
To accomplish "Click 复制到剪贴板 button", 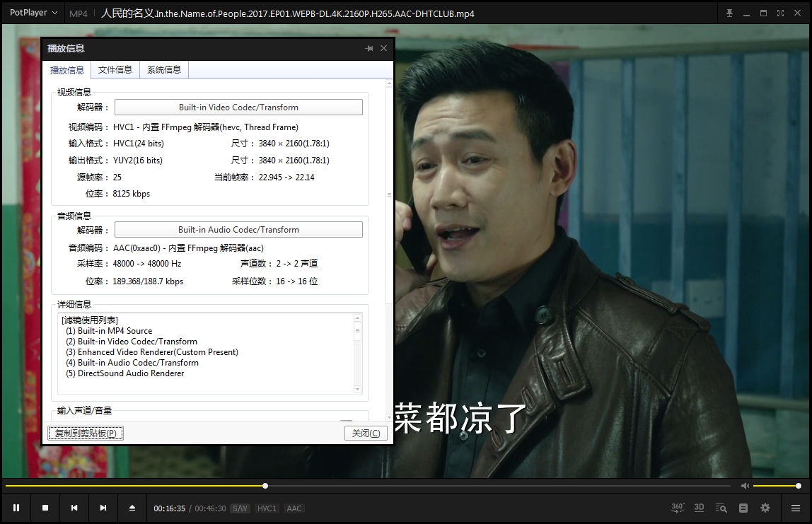I will [x=86, y=433].
